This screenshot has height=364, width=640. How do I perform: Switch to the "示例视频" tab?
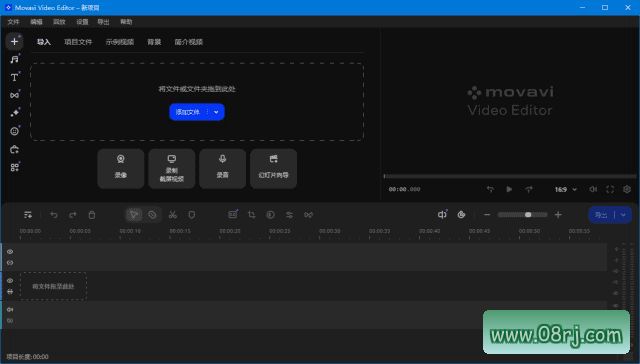pos(120,42)
